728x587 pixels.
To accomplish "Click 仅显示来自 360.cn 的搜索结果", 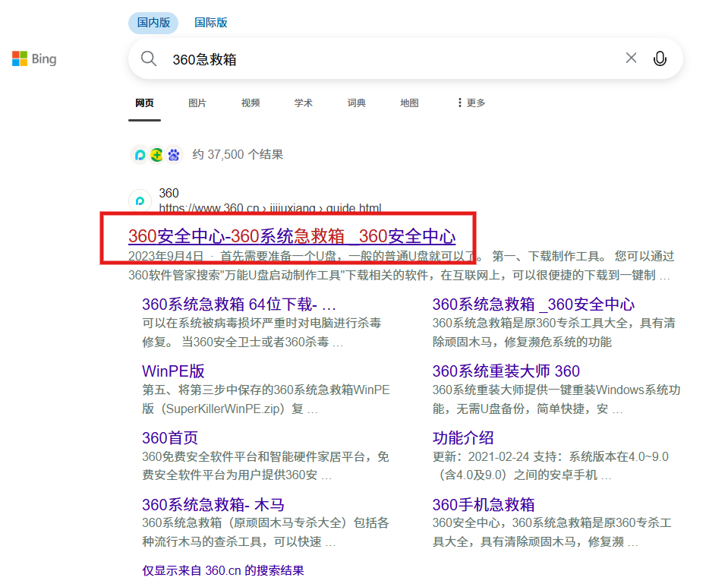I will click(x=223, y=570).
